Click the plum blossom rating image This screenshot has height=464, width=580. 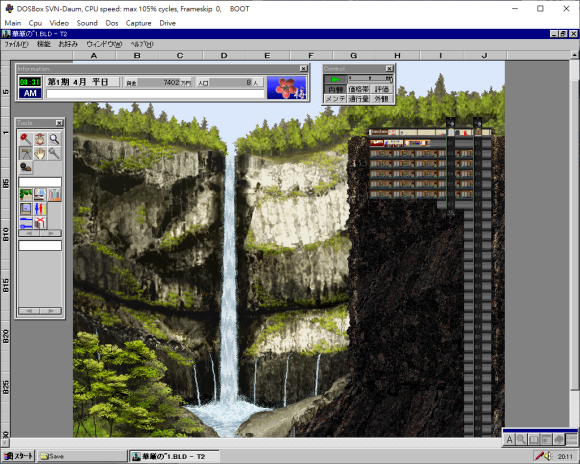(287, 88)
